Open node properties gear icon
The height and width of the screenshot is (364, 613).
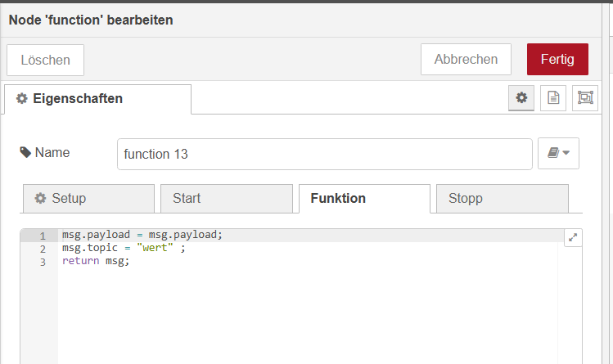coord(521,97)
